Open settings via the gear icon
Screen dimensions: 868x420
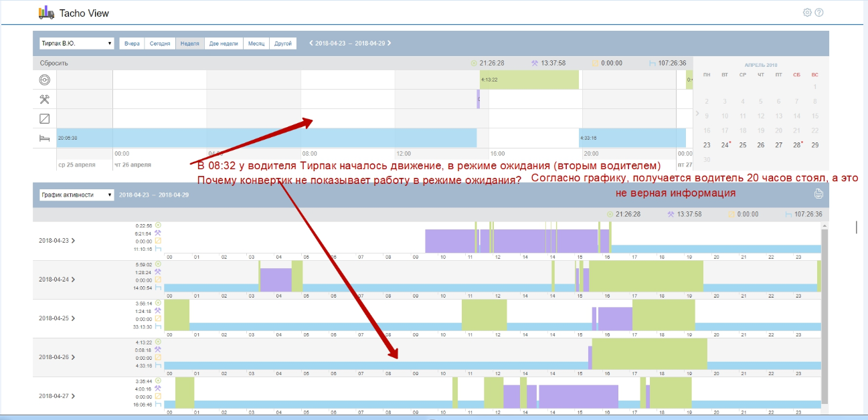[807, 13]
